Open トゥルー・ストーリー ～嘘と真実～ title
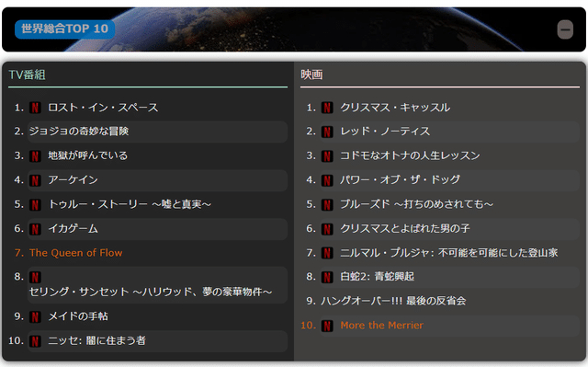This screenshot has width=588, height=367. tap(130, 204)
